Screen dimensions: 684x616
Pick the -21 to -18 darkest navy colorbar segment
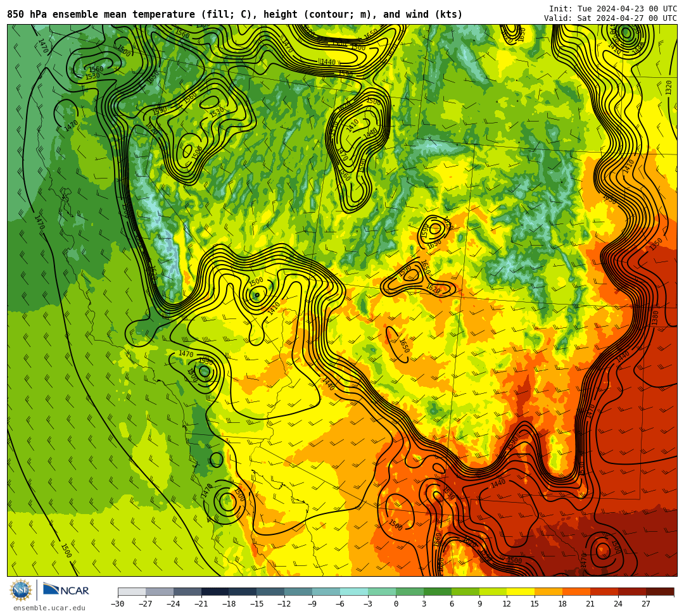point(215,591)
